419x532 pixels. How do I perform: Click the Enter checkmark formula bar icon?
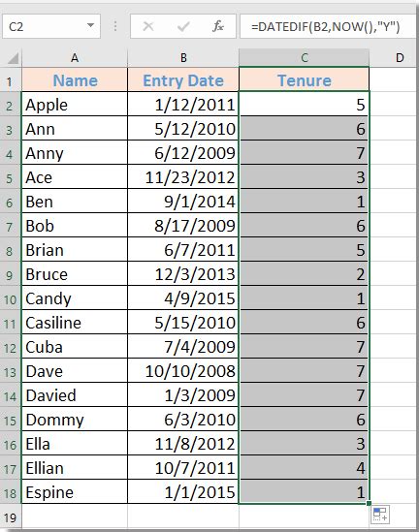183,26
